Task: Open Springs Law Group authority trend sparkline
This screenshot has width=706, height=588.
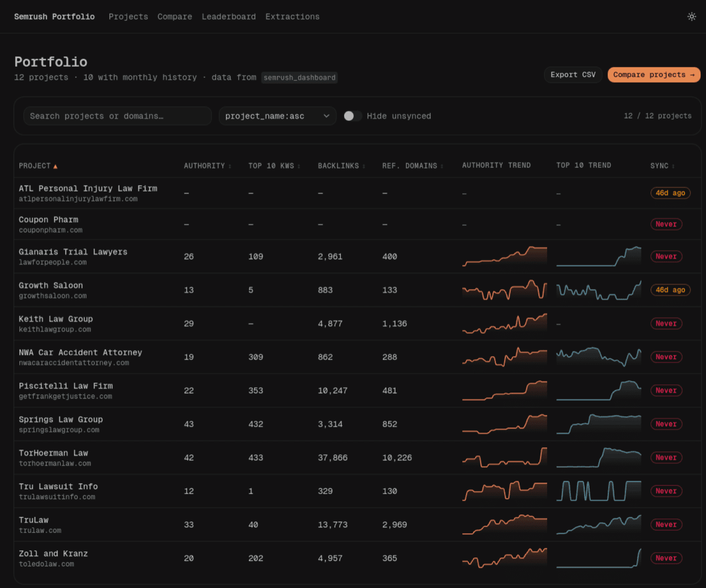Action: (x=505, y=424)
